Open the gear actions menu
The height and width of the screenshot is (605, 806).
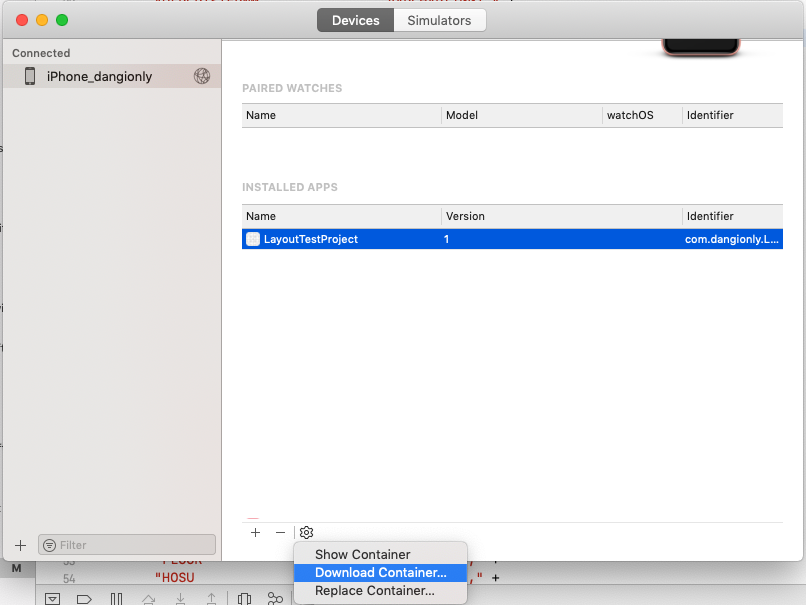[x=306, y=533]
